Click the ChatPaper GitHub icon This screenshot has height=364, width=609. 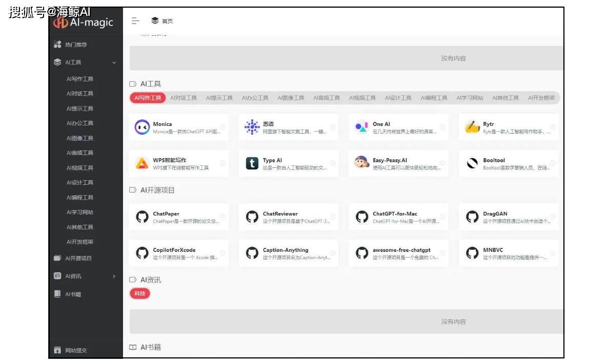pos(142,217)
